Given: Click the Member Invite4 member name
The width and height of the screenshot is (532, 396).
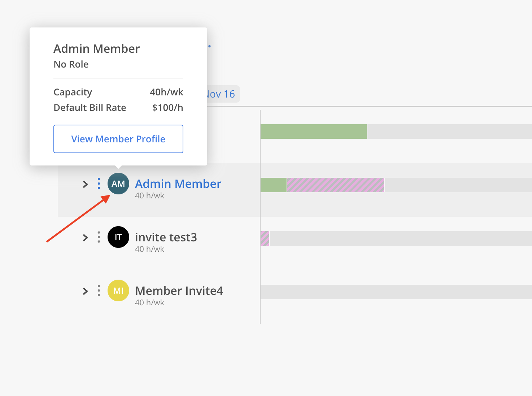Looking at the screenshot, I should point(179,291).
